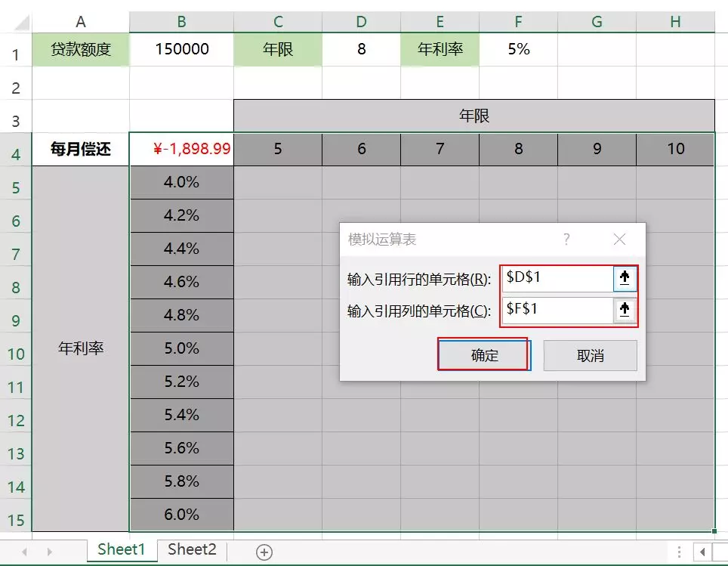
Task: Switch to Sheet2 tab
Action: 193,549
